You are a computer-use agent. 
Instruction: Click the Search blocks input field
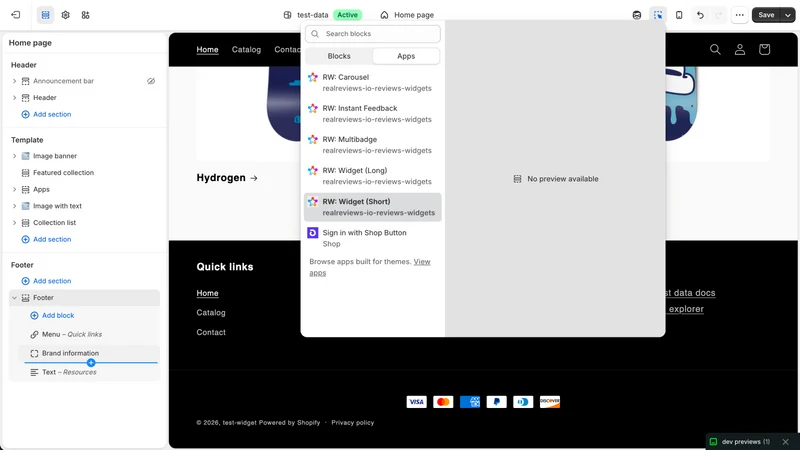click(372, 34)
